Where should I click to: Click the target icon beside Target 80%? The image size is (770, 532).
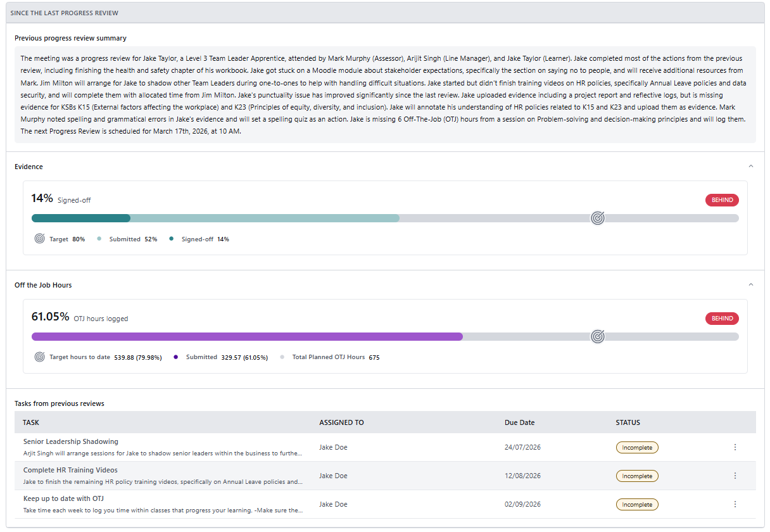coord(40,239)
